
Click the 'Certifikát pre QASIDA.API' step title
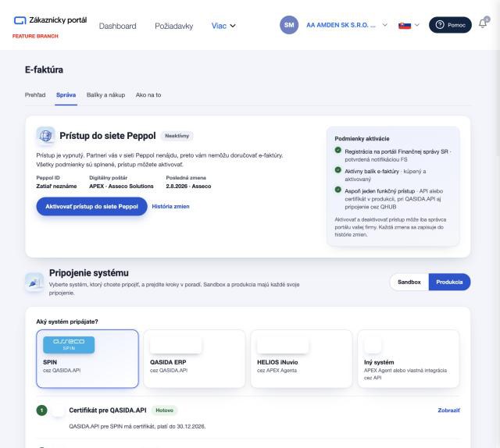(108, 411)
